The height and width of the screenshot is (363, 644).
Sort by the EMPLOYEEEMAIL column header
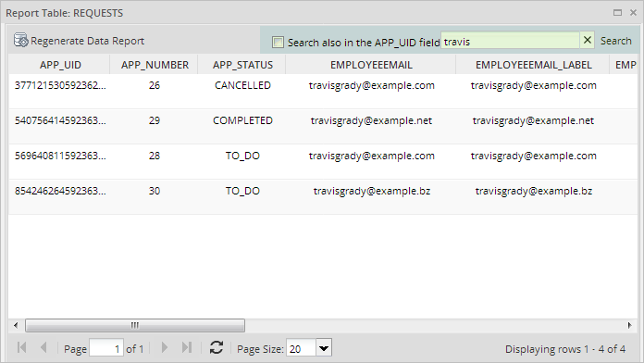tap(371, 65)
